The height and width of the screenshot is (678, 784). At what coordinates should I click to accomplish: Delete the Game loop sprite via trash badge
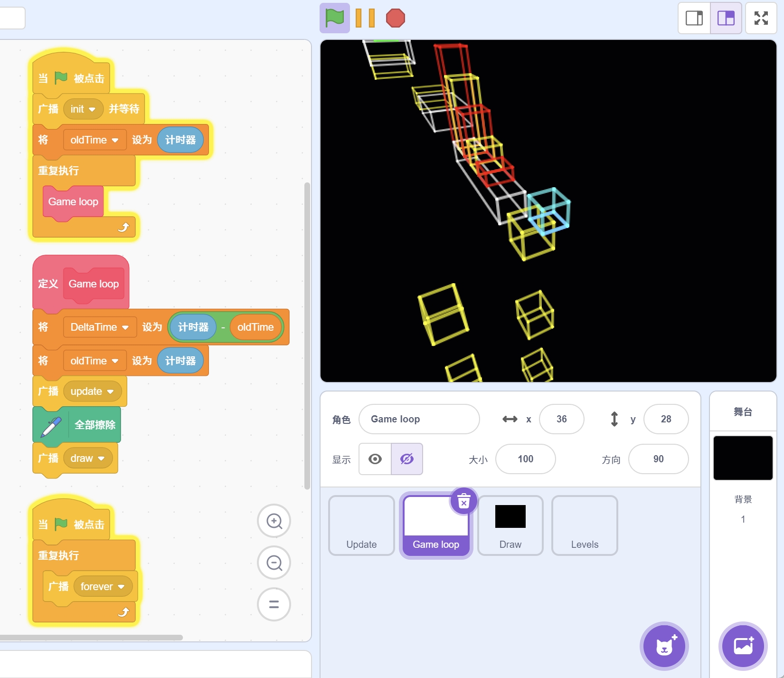click(463, 500)
